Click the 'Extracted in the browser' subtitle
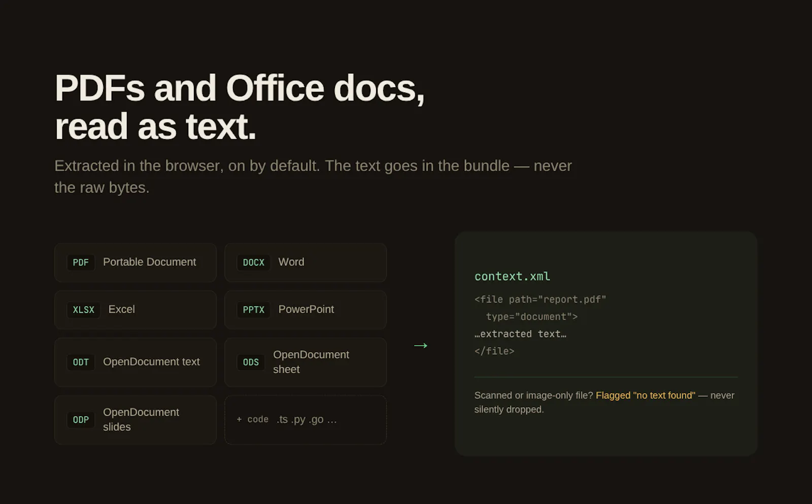Screen dimensions: 812x504 pyautogui.click(x=313, y=177)
